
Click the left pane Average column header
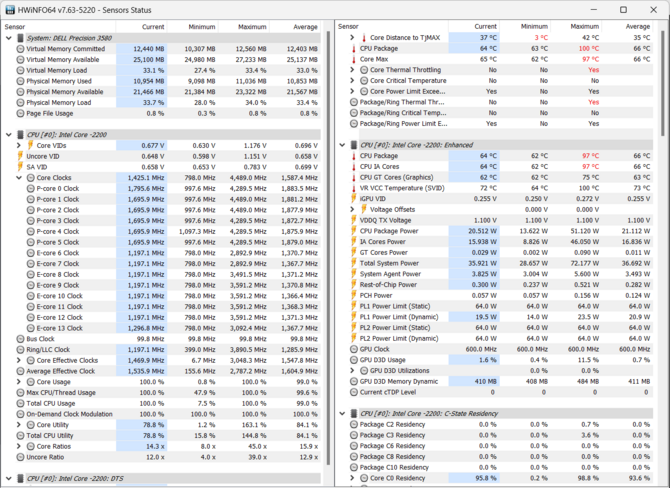pos(295,26)
